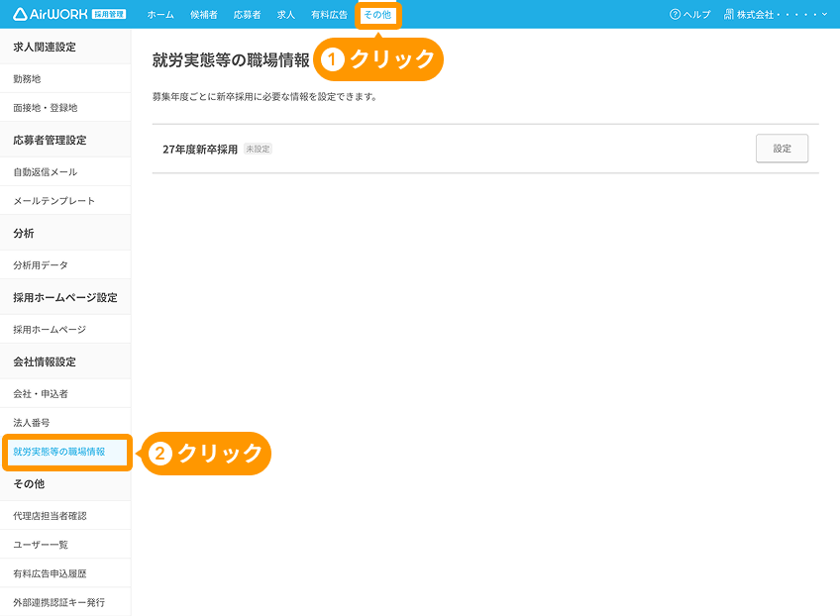Open ユーザー一覧 in the sidebar
The width and height of the screenshot is (840, 616).
click(41, 545)
